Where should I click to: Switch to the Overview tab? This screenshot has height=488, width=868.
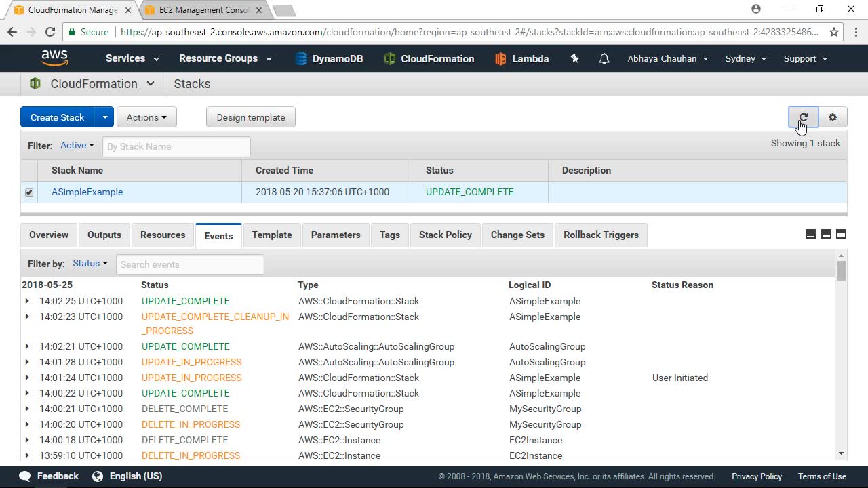(x=49, y=235)
